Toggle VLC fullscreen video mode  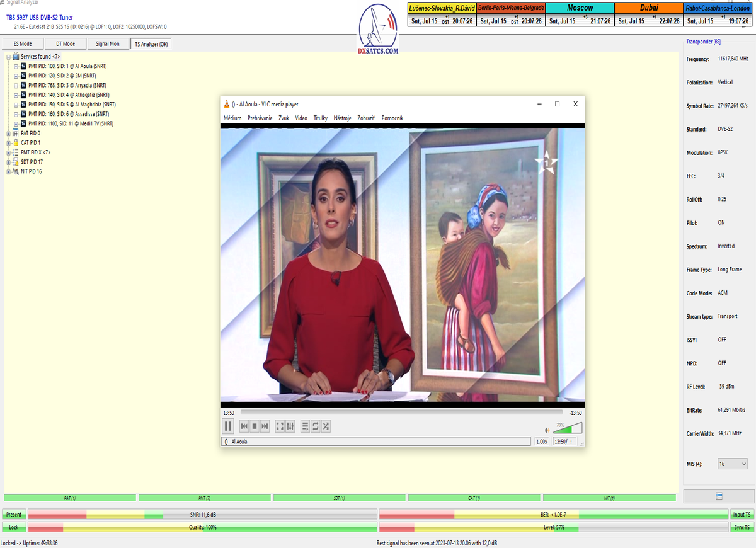pos(280,426)
